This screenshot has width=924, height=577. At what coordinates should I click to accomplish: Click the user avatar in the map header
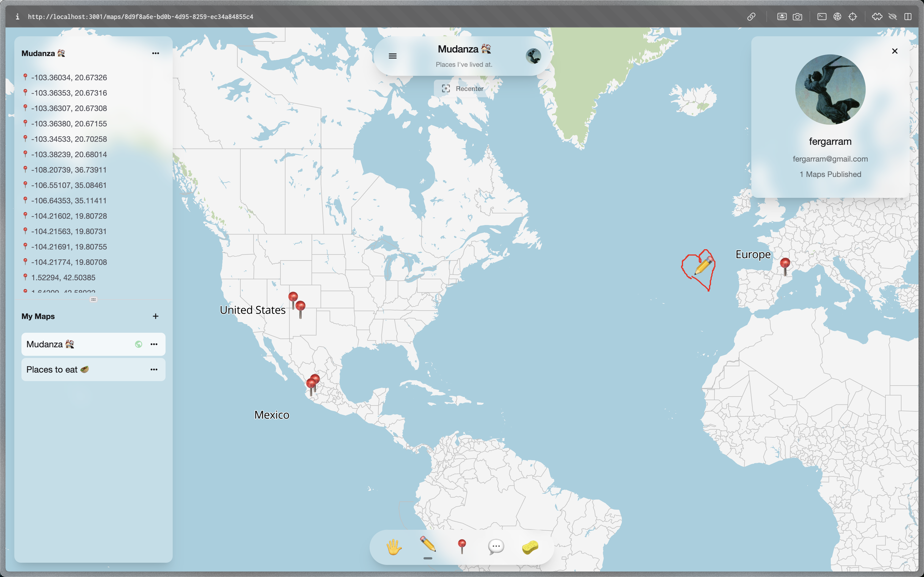click(533, 56)
